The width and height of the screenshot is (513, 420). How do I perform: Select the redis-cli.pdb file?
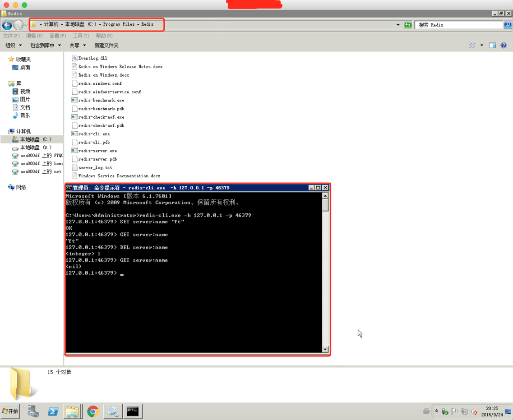point(91,142)
